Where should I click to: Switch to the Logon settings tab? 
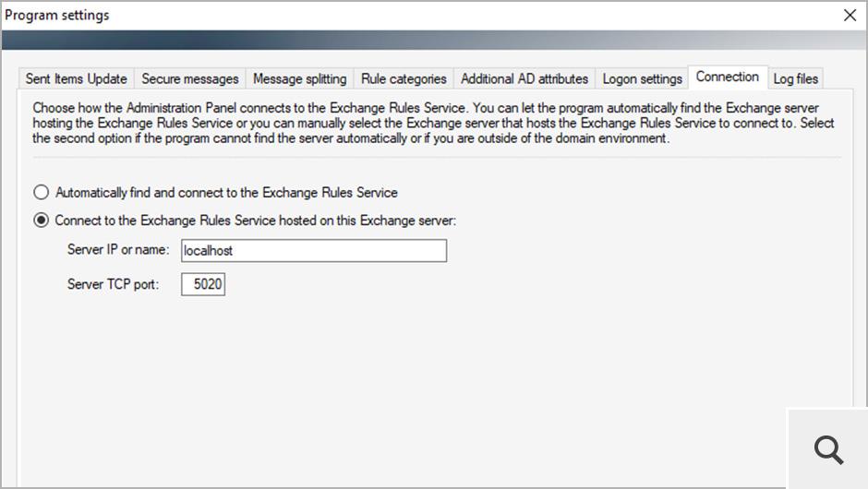[642, 78]
